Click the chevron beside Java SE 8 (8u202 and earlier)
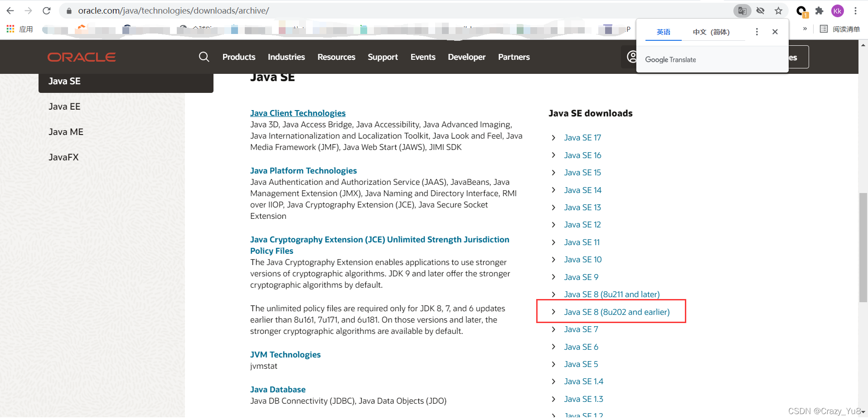The image size is (868, 420). point(553,312)
